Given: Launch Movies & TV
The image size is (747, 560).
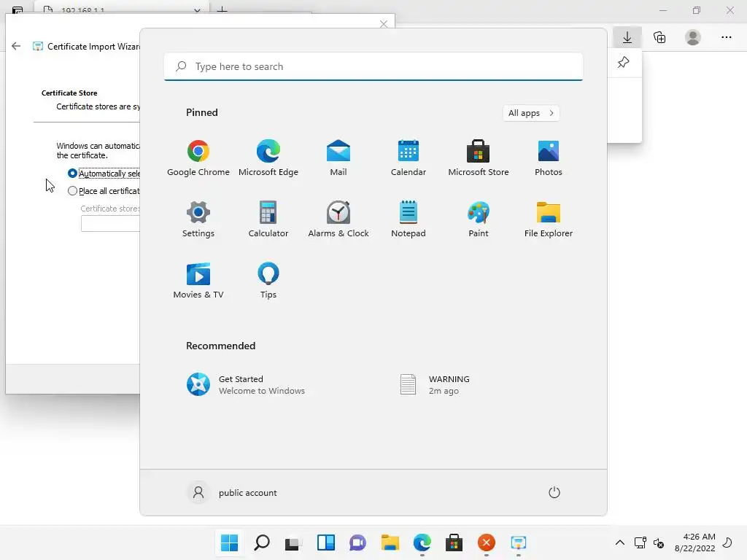Looking at the screenshot, I should 198,281.
